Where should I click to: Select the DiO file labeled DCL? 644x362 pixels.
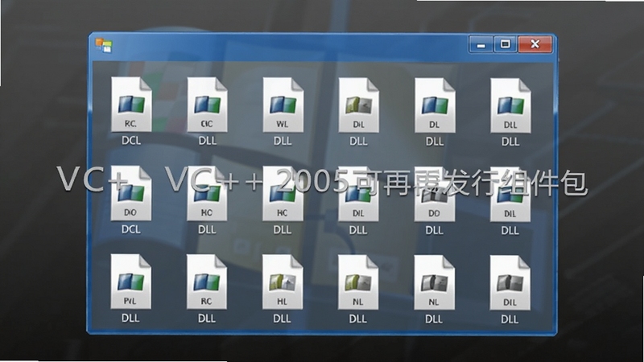pos(130,193)
